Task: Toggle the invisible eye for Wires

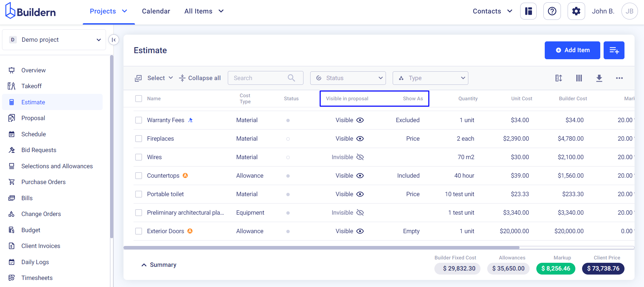Action: 360,157
